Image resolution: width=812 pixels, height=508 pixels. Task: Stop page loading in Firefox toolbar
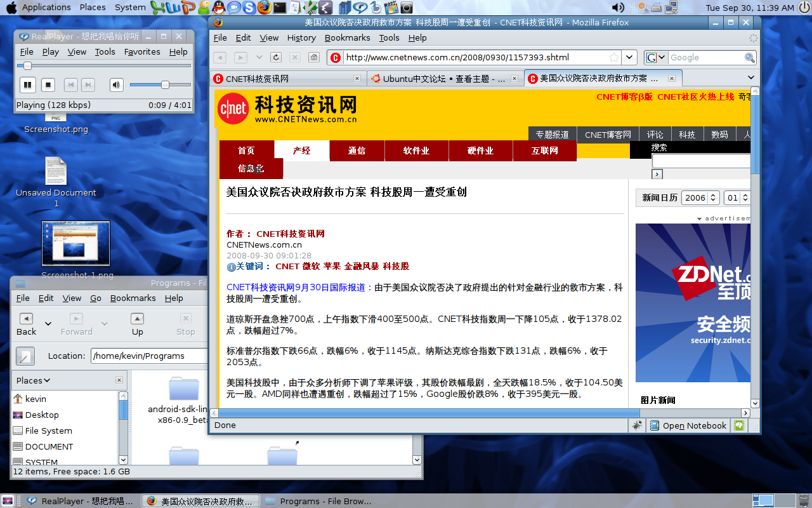(x=294, y=58)
